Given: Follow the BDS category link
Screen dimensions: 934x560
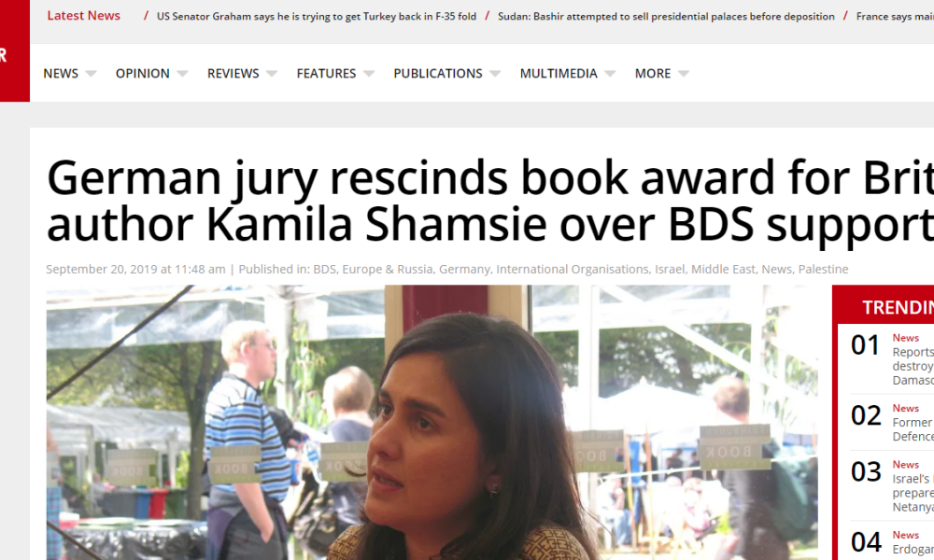Looking at the screenshot, I should coord(324,269).
